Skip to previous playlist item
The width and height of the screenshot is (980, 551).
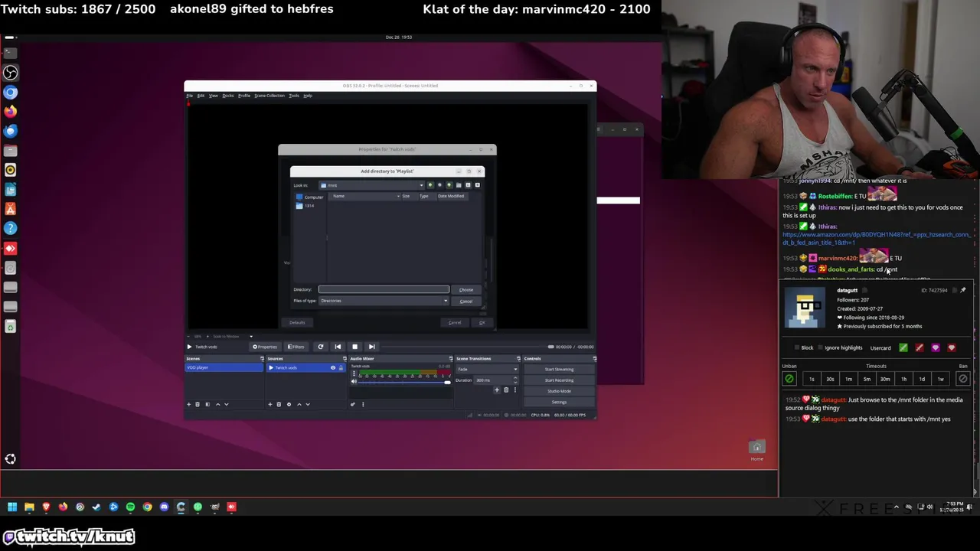(x=338, y=347)
